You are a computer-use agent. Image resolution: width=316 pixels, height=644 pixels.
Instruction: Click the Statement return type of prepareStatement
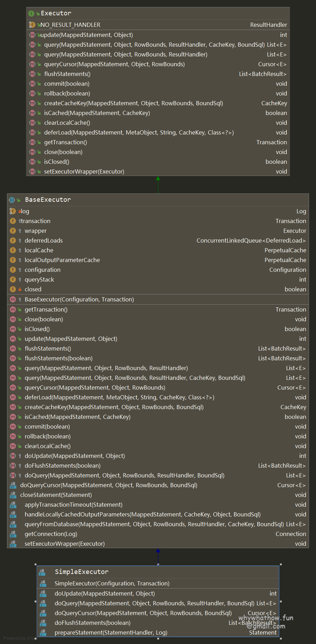263,632
